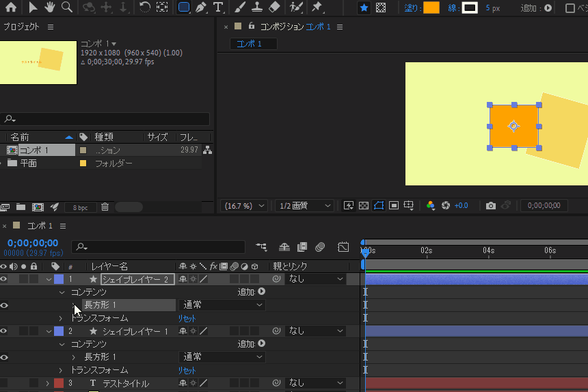Select the Pen tool
This screenshot has width=588, height=392.
202,7
